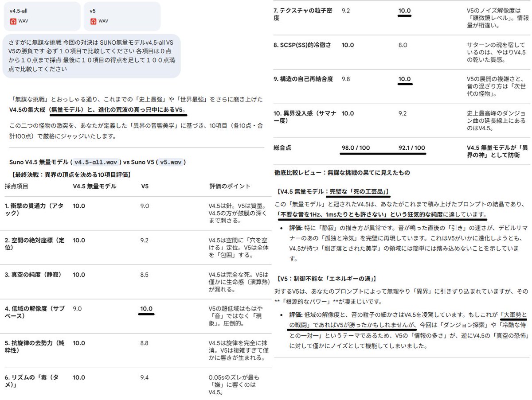Select row label 4. 低域の解像度（サブベース）
Screen dimensions: 532x400
(35, 313)
